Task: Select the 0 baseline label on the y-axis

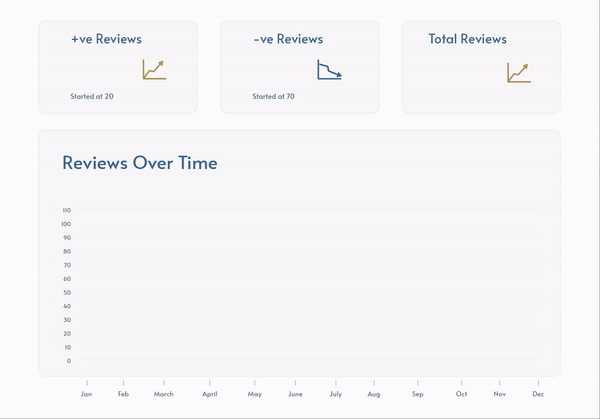Action: tap(68, 360)
